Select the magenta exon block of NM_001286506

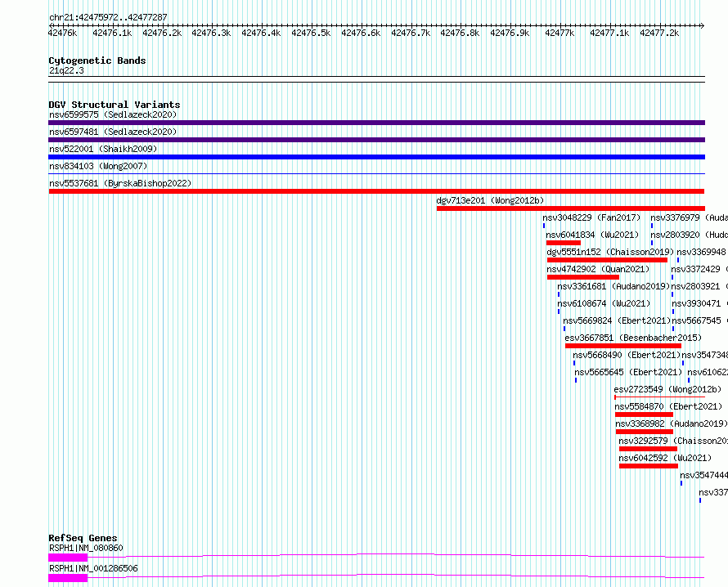pos(68,578)
